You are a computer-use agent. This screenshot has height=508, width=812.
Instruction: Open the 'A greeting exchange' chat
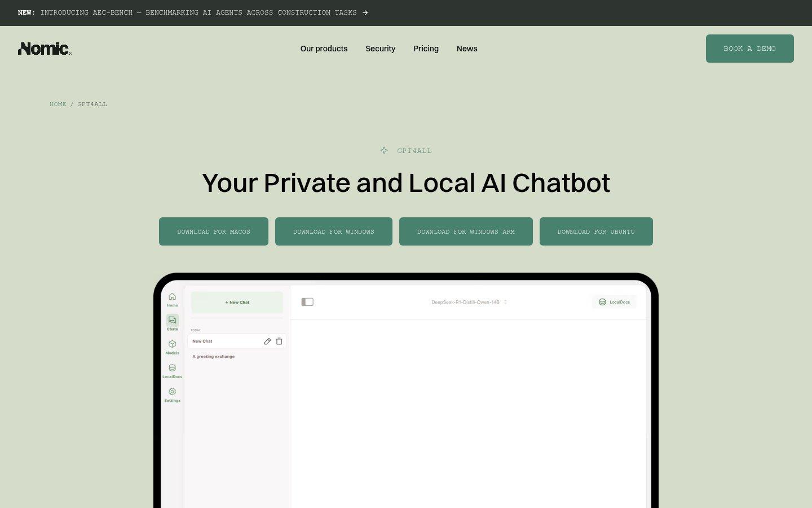coord(214,357)
